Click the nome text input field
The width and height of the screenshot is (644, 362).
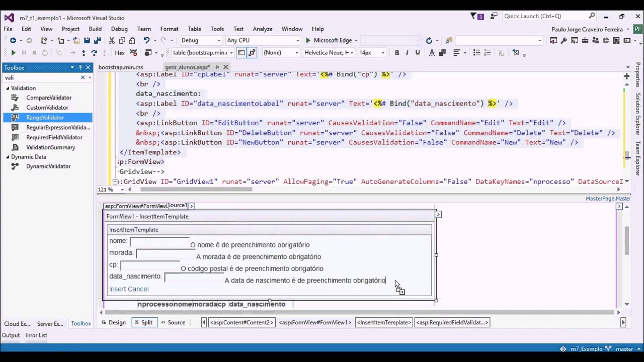159,242
